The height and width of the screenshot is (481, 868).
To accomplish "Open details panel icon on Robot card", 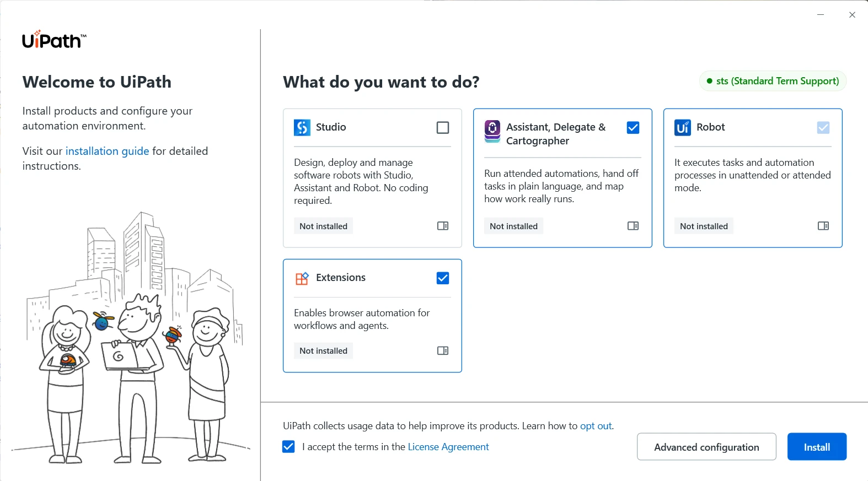I will [x=823, y=226].
